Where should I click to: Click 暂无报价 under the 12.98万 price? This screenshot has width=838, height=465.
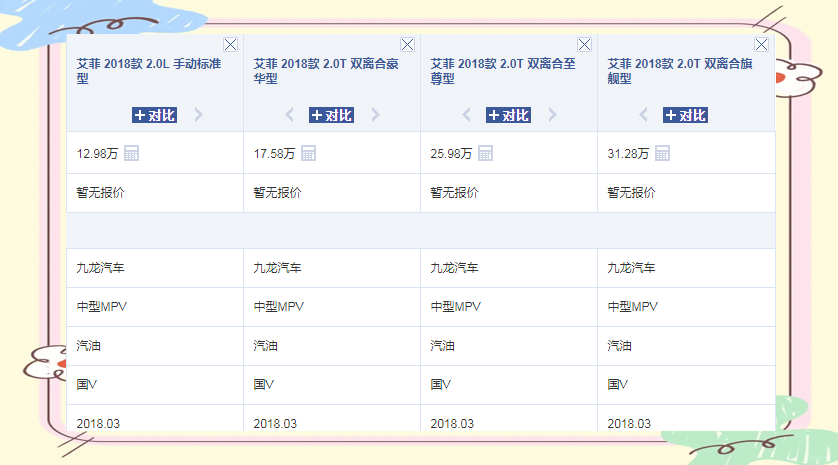100,193
